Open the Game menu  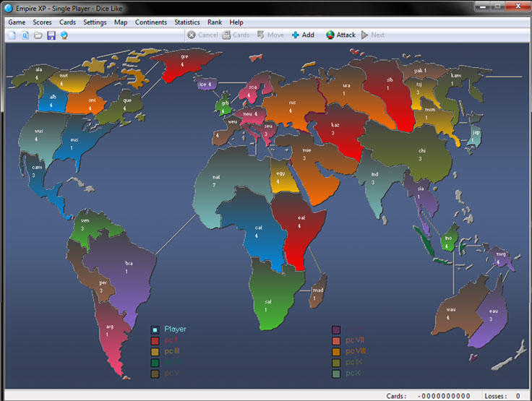[17, 22]
